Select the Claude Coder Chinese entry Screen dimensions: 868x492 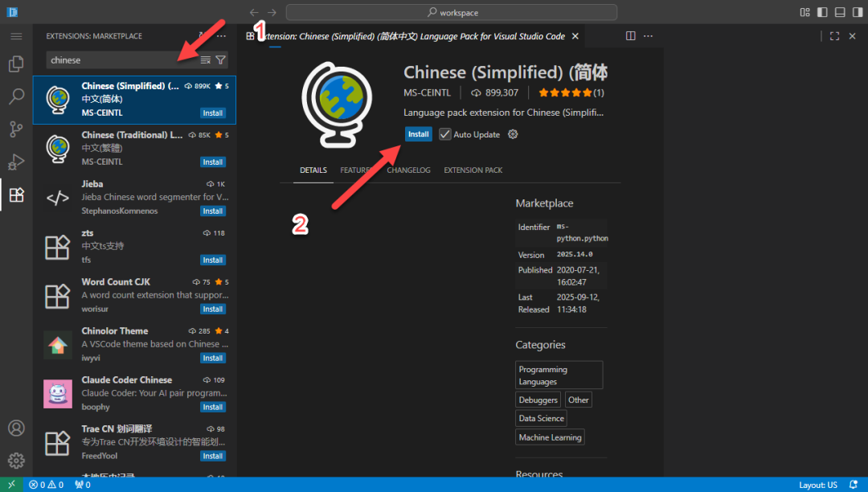tap(134, 393)
